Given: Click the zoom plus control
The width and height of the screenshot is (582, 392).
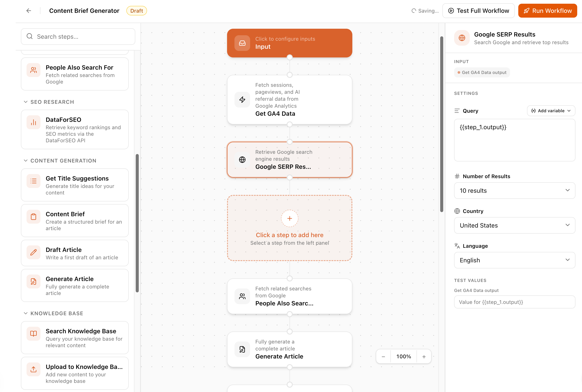Looking at the screenshot, I should point(424,356).
